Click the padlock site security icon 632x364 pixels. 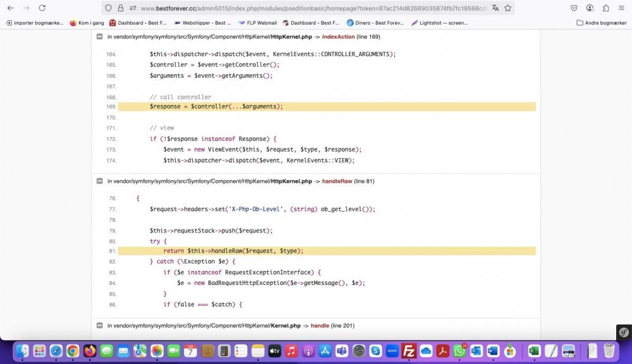[x=121, y=8]
